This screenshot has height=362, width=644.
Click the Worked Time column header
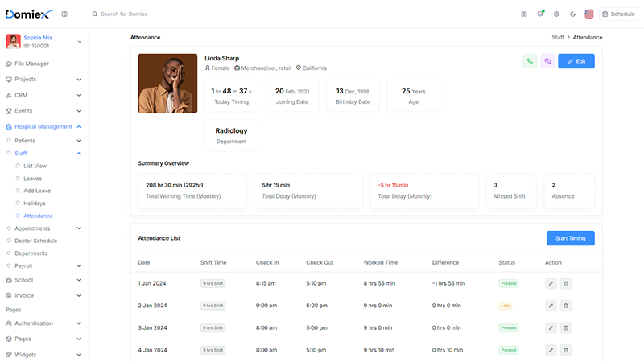click(x=380, y=263)
